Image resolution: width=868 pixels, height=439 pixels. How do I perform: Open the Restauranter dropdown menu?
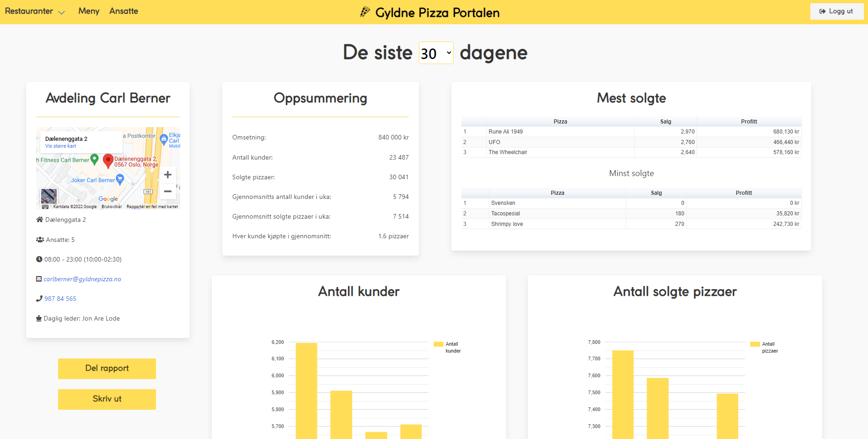tap(35, 11)
